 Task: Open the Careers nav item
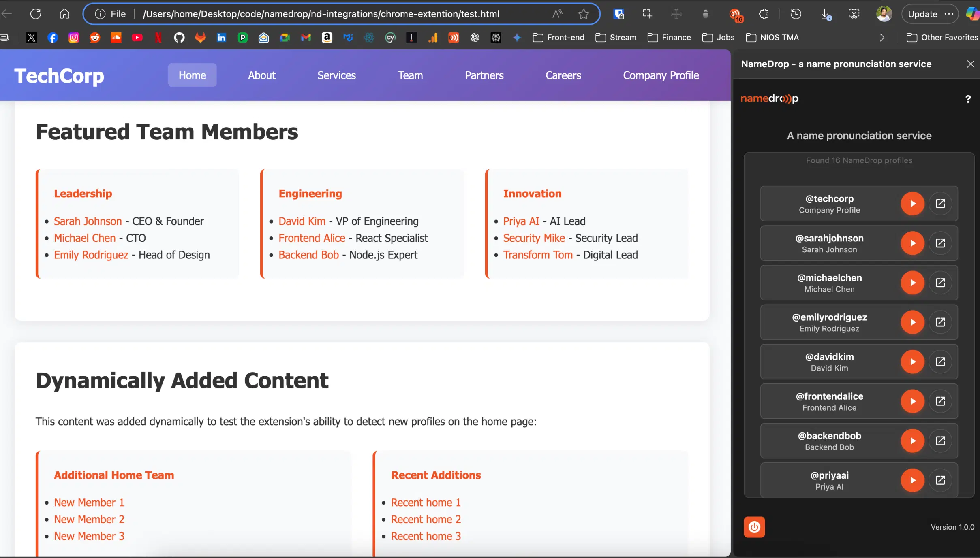[563, 75]
